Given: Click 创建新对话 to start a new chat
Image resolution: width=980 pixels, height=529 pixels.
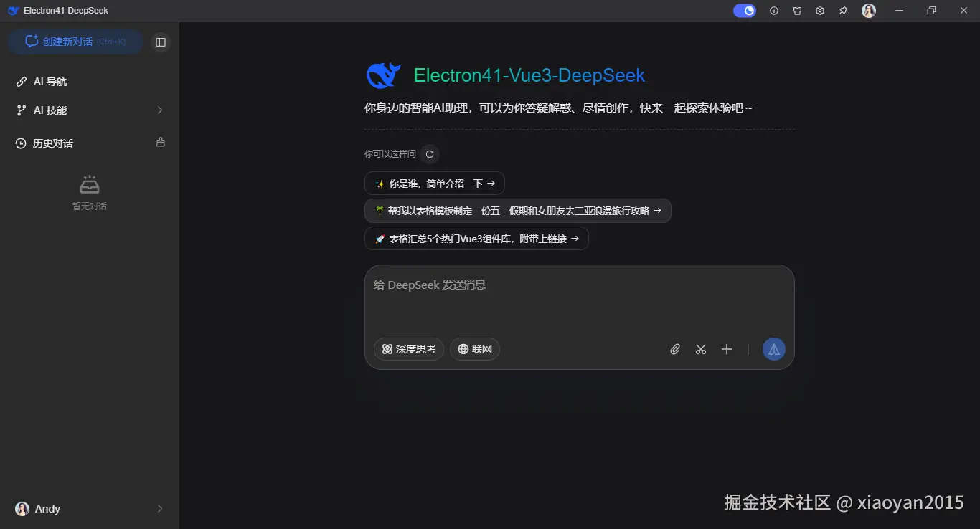Looking at the screenshot, I should (x=74, y=42).
